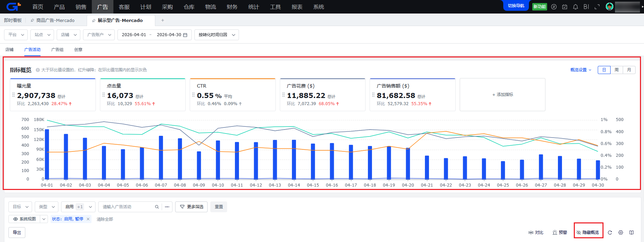The width and height of the screenshot is (644, 242).
Task: Expand the 按转化时间归因 dropdown
Action: (x=217, y=35)
